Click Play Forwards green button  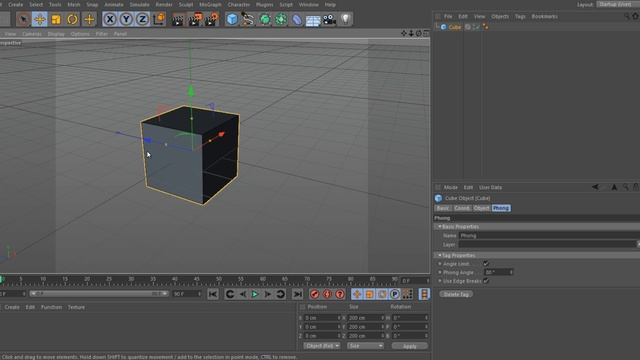tap(255, 294)
